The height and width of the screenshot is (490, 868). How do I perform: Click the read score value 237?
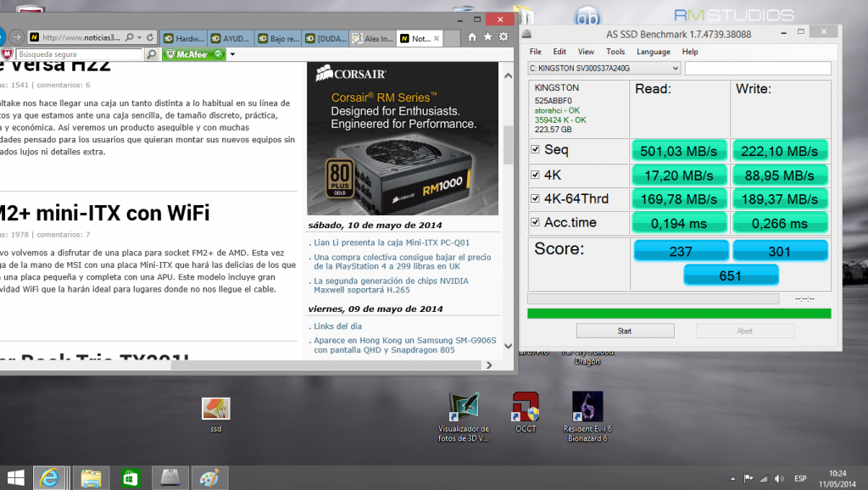pyautogui.click(x=681, y=251)
